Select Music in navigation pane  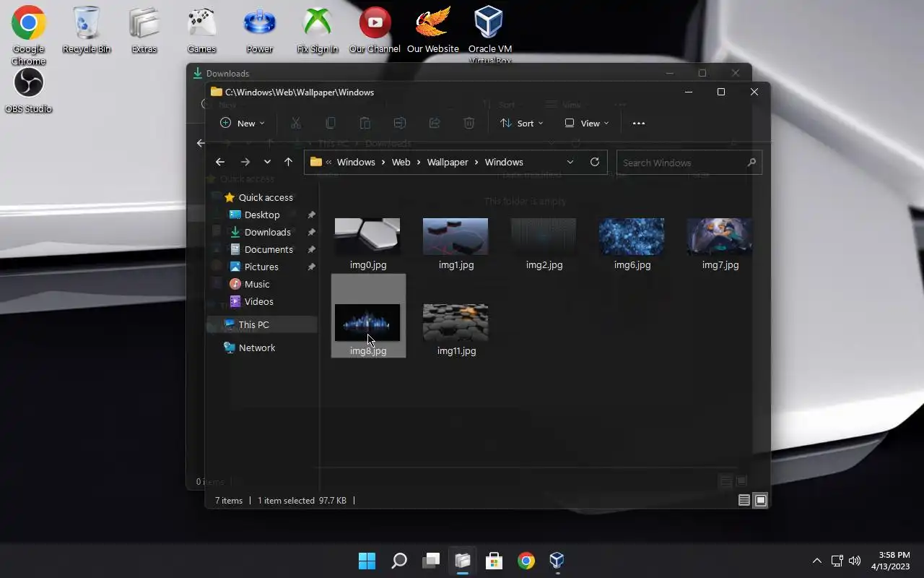[257, 284]
